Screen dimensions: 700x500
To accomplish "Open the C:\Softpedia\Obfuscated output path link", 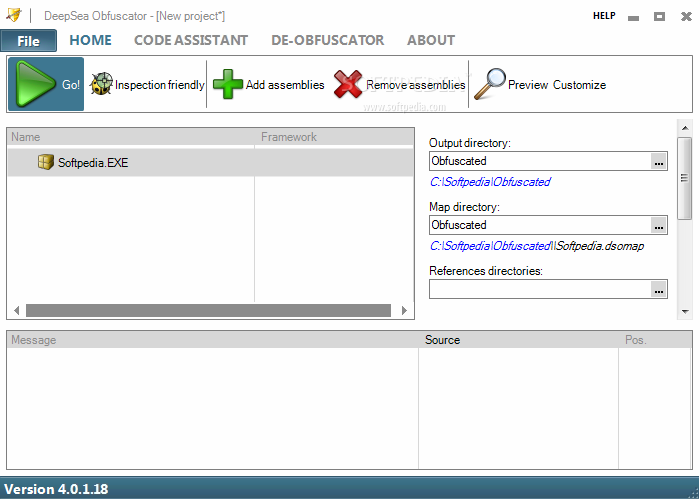I will (490, 182).
